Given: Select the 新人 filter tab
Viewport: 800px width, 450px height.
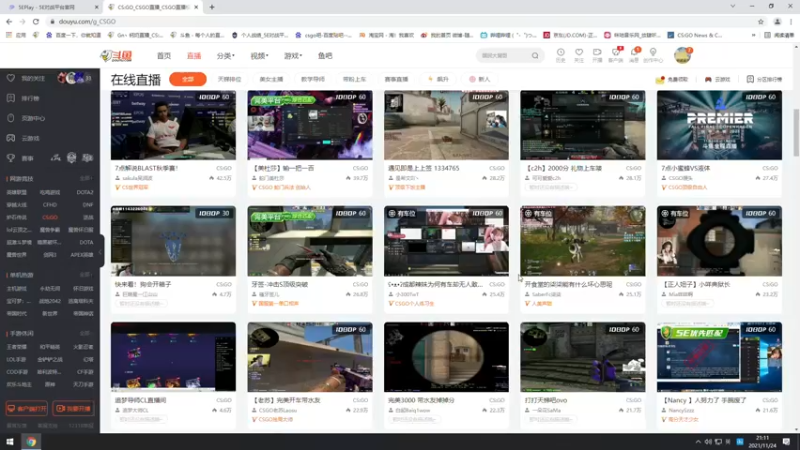Looking at the screenshot, I should (480, 79).
